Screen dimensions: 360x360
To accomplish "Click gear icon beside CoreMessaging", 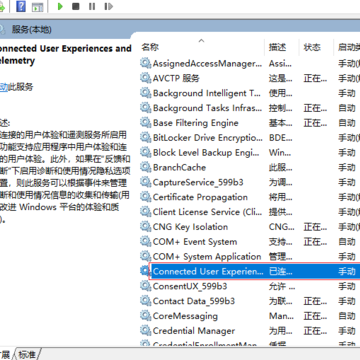I will click(145, 316).
